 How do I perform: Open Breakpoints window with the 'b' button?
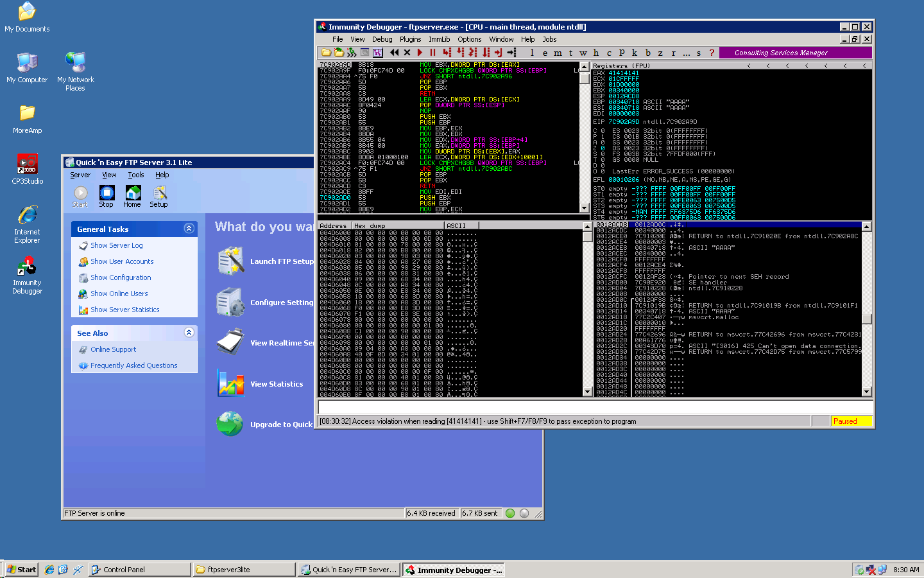pos(648,53)
